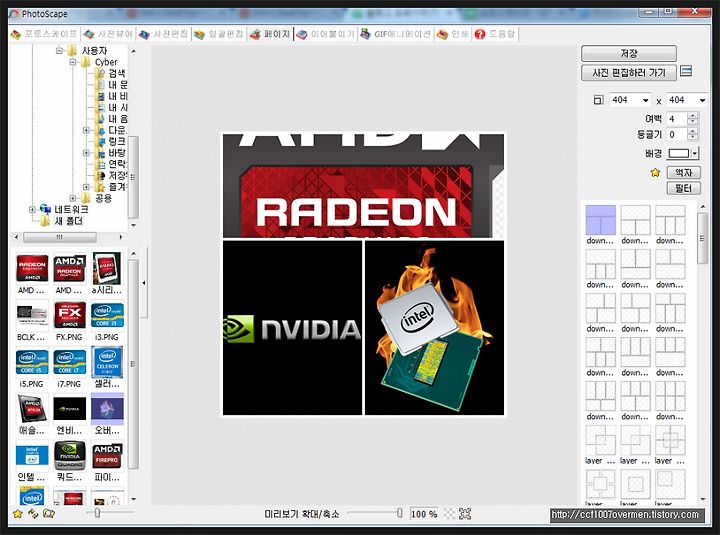Open the 일괄편집 tab
This screenshot has height=535, width=720.
[x=219, y=34]
